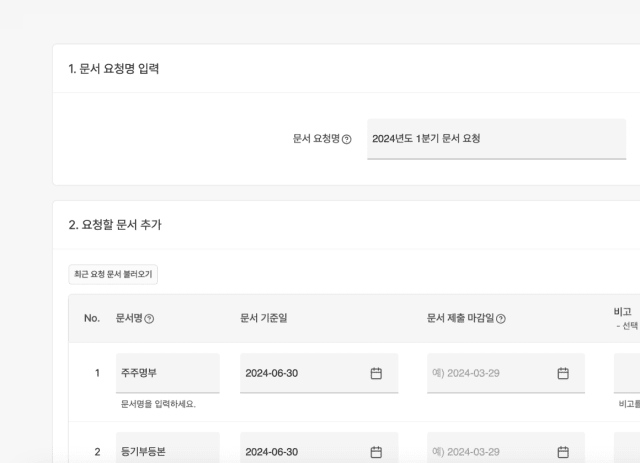Image resolution: width=640 pixels, height=463 pixels.
Task: Open calendar for 등기부등본 문서 기준일
Action: point(376,452)
